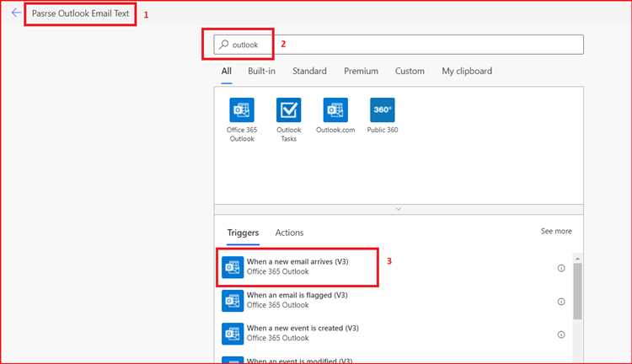Open the Premium connectors tab
The width and height of the screenshot is (632, 364).
coord(361,71)
